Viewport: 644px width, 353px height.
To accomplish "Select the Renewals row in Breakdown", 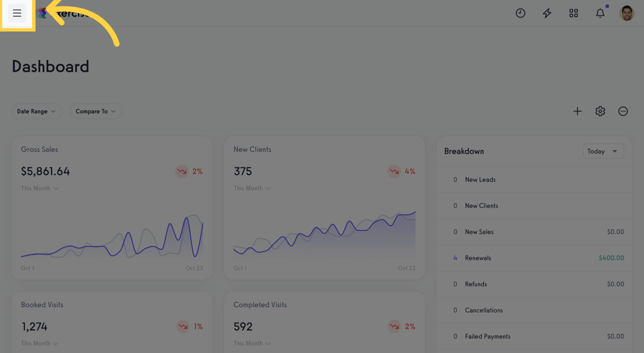I will (534, 258).
